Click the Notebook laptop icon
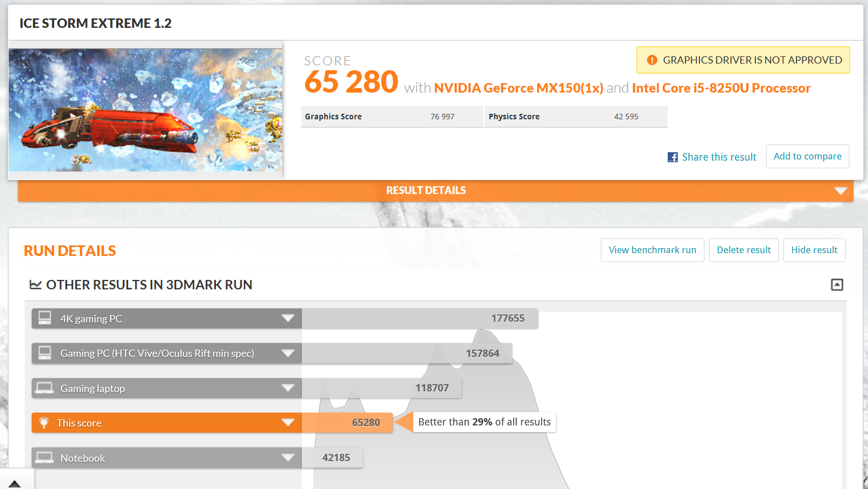The height and width of the screenshot is (489, 868). point(45,458)
